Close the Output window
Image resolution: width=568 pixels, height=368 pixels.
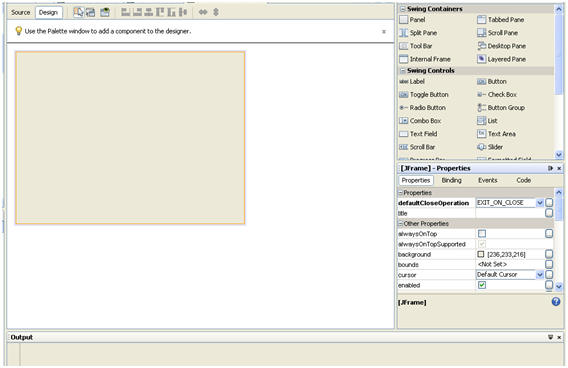(559, 337)
